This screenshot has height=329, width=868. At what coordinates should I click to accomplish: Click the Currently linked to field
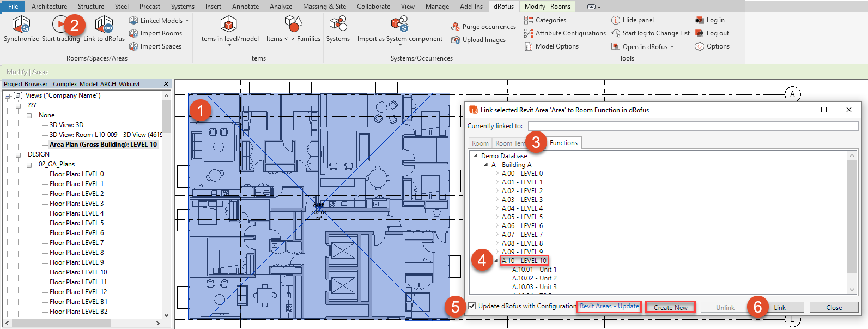tap(693, 126)
